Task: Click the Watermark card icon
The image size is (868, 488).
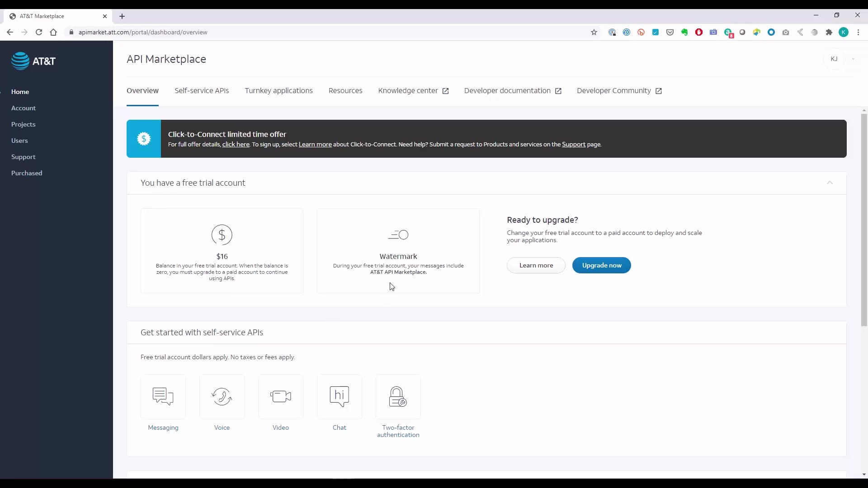Action: 398,235
